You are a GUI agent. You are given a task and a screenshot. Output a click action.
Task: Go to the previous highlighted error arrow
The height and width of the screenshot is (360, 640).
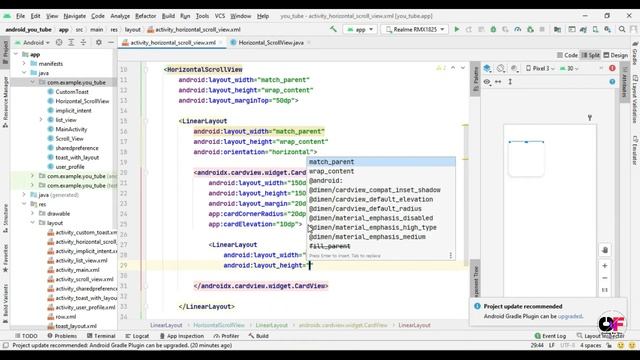click(x=453, y=68)
